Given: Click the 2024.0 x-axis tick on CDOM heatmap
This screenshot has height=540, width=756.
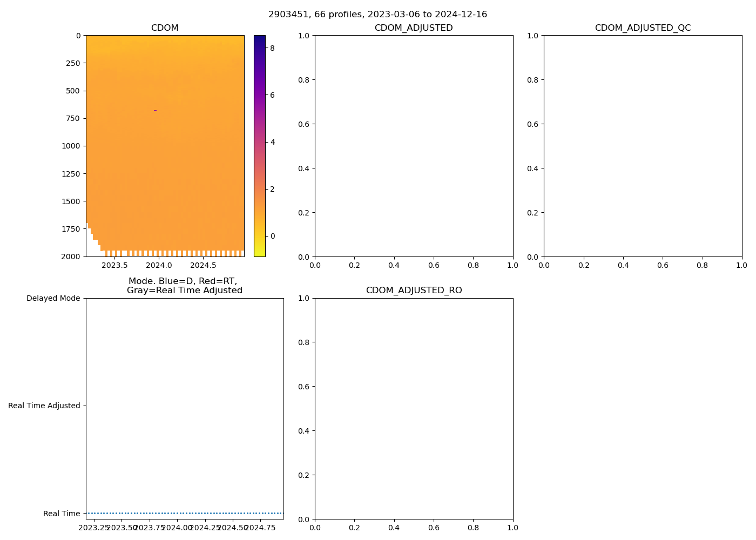Looking at the screenshot, I should (159, 266).
